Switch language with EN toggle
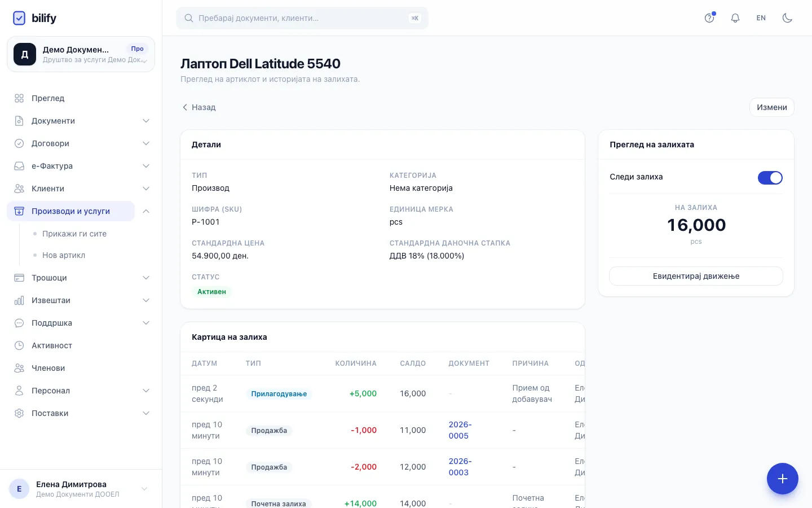 click(761, 18)
